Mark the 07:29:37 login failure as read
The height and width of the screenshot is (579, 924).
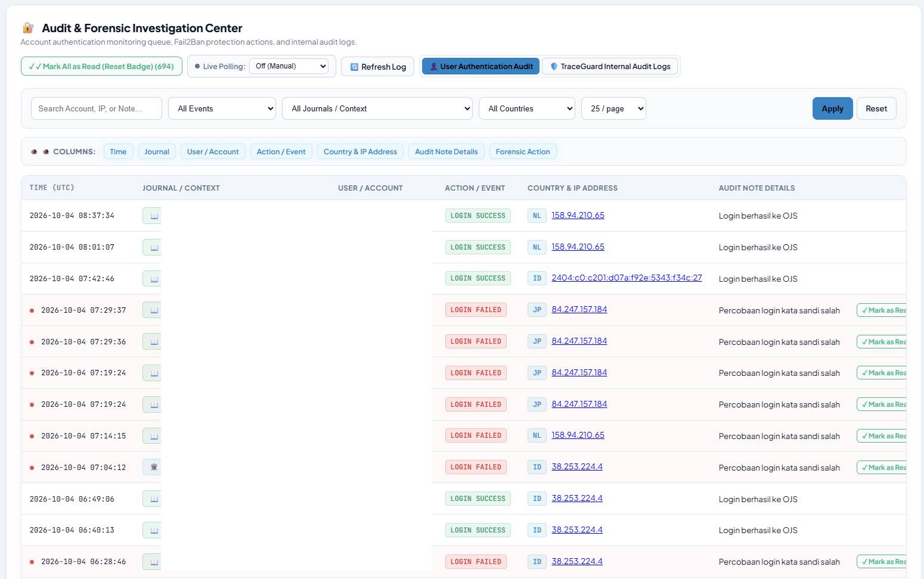[882, 310]
